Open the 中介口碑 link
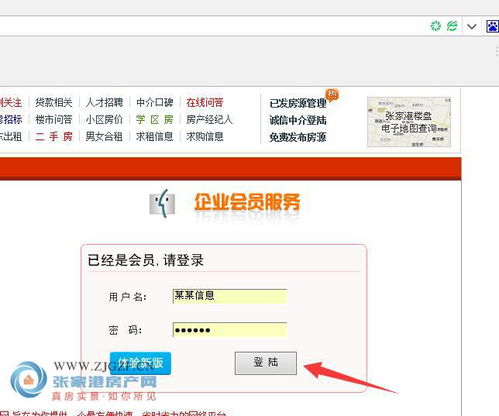This screenshot has width=499, height=416. point(155,102)
